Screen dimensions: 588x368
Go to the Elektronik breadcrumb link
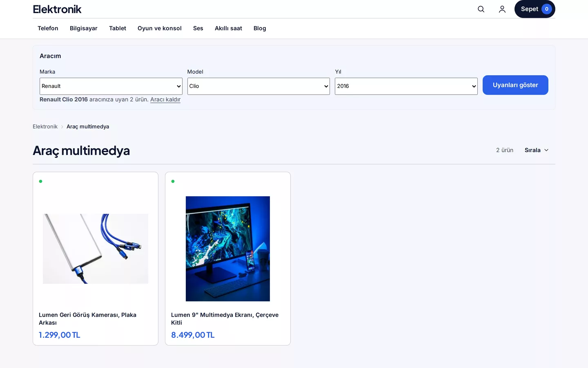point(45,126)
